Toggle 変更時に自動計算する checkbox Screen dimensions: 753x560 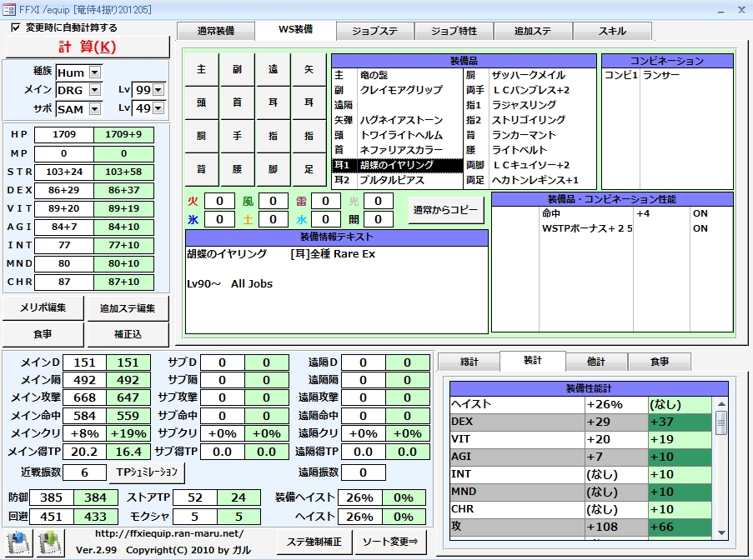[16, 27]
